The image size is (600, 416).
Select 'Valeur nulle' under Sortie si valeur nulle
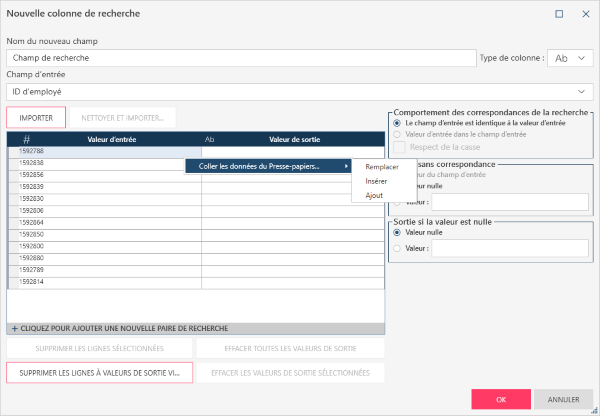click(x=397, y=231)
